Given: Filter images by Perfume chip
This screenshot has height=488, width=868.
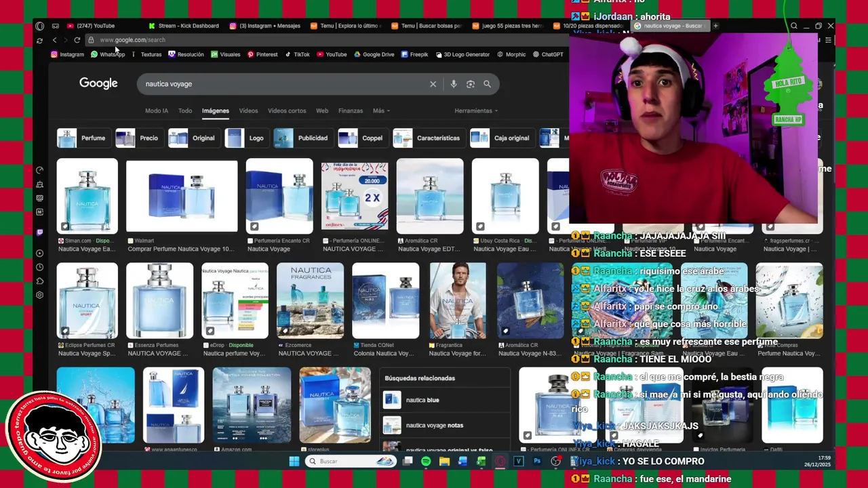Looking at the screenshot, I should tap(84, 138).
